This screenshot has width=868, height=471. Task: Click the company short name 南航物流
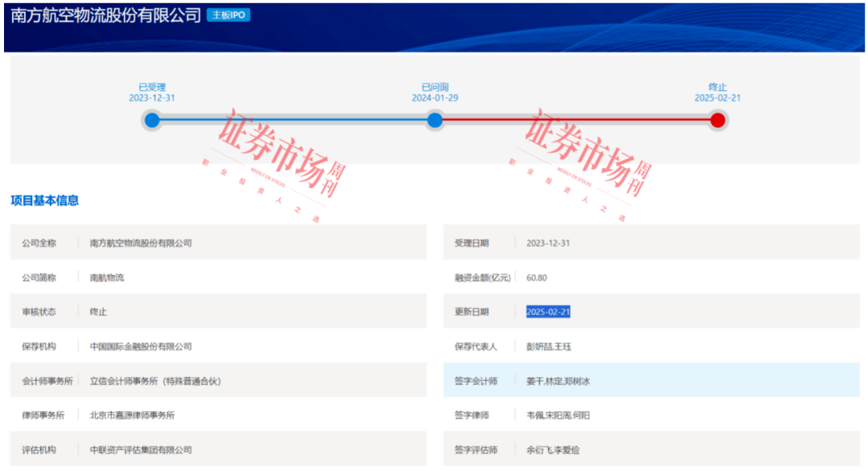[107, 277]
